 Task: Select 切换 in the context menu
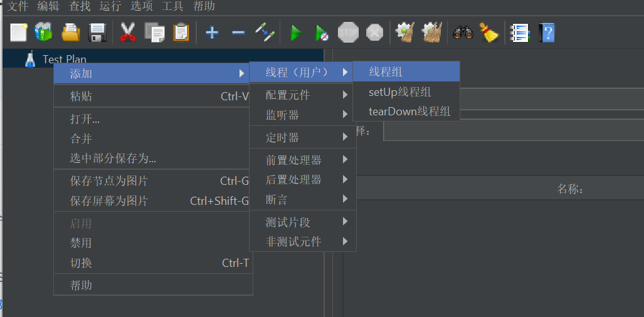point(153,263)
